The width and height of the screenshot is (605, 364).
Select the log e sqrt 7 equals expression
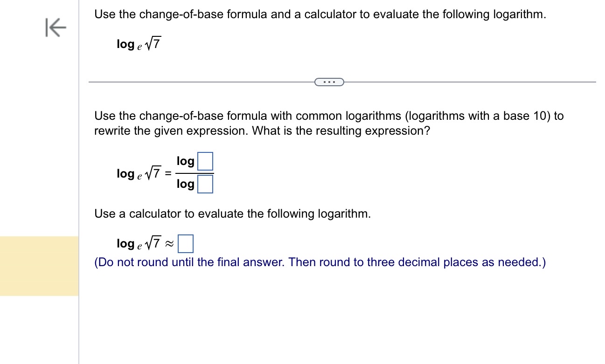[142, 173]
